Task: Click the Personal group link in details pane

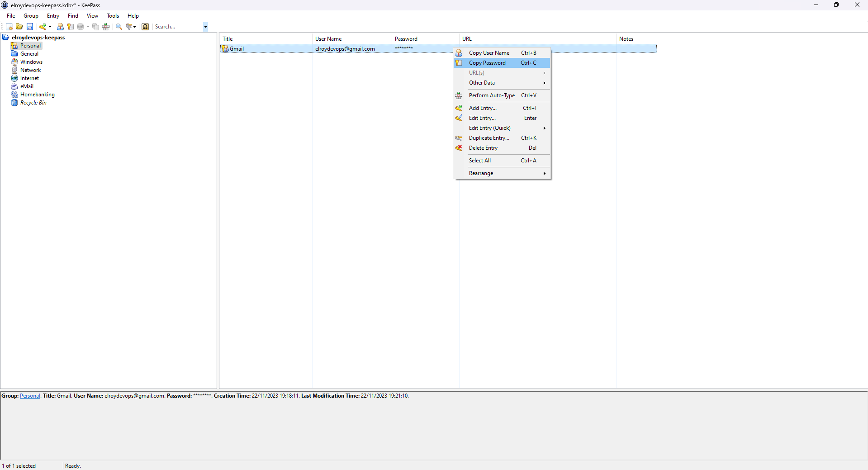Action: coord(30,396)
